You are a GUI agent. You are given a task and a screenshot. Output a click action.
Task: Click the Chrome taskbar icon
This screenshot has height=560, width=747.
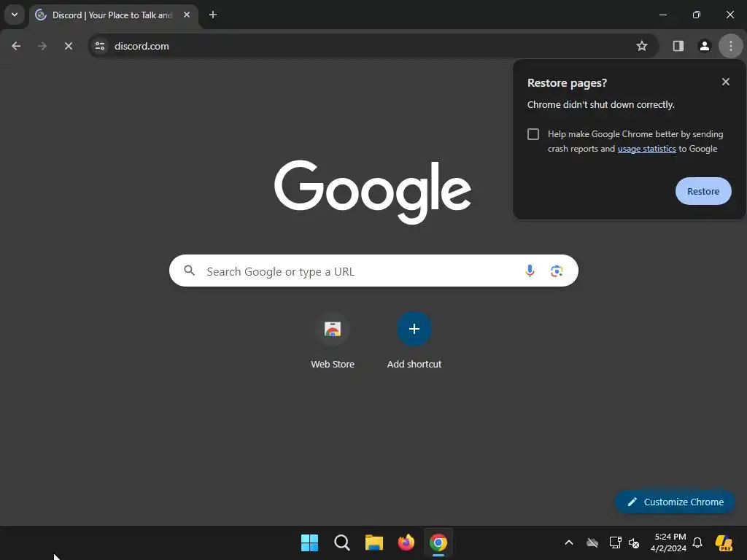[x=438, y=542]
